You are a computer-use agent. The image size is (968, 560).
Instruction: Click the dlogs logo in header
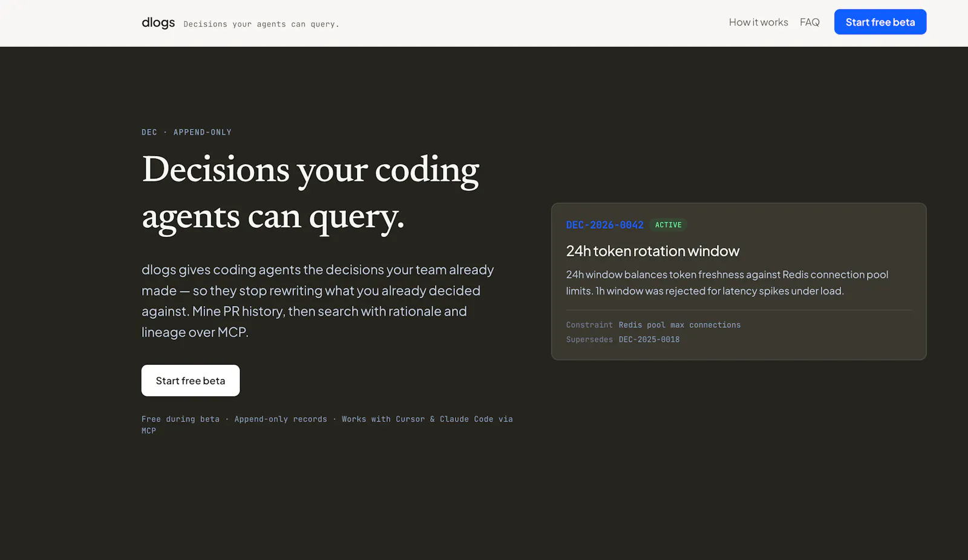coord(158,22)
